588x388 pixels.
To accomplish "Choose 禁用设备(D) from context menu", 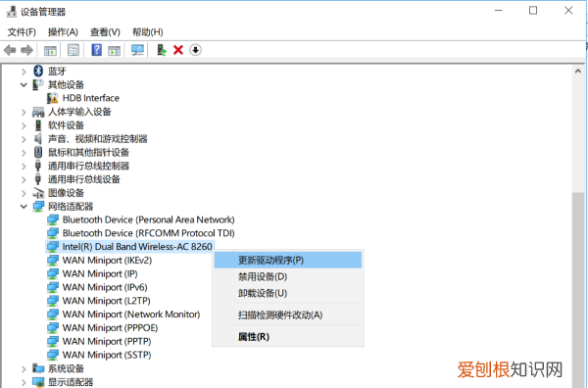I will (288, 276).
